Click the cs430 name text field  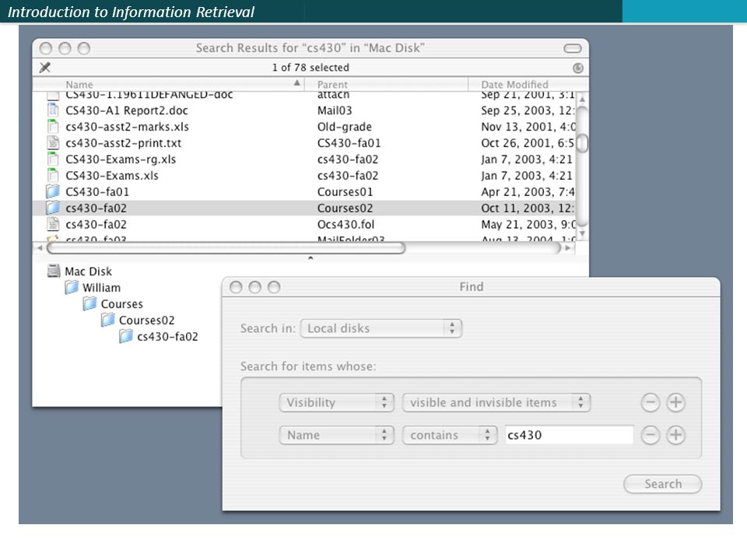(570, 435)
